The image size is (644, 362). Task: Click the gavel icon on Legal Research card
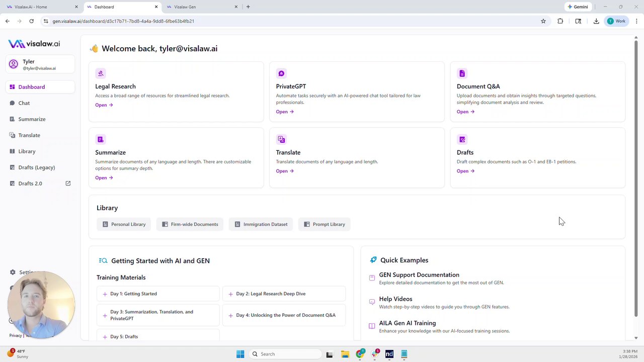101,73
